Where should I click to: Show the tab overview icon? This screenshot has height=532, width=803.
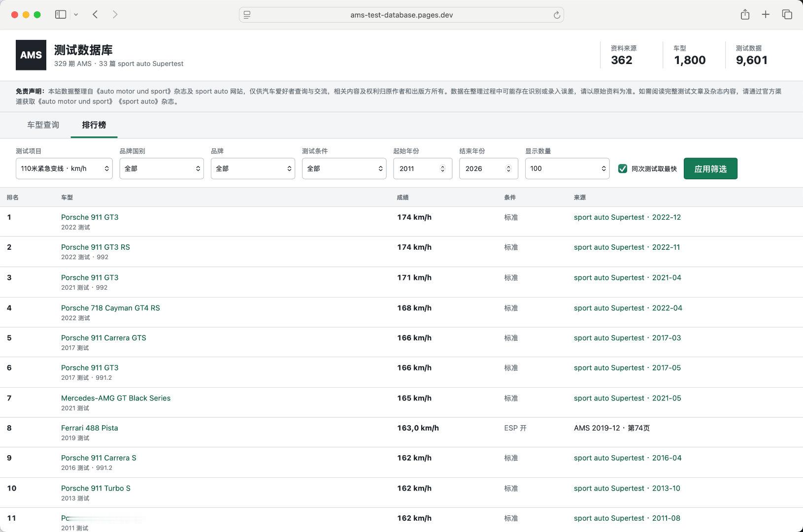point(787,15)
